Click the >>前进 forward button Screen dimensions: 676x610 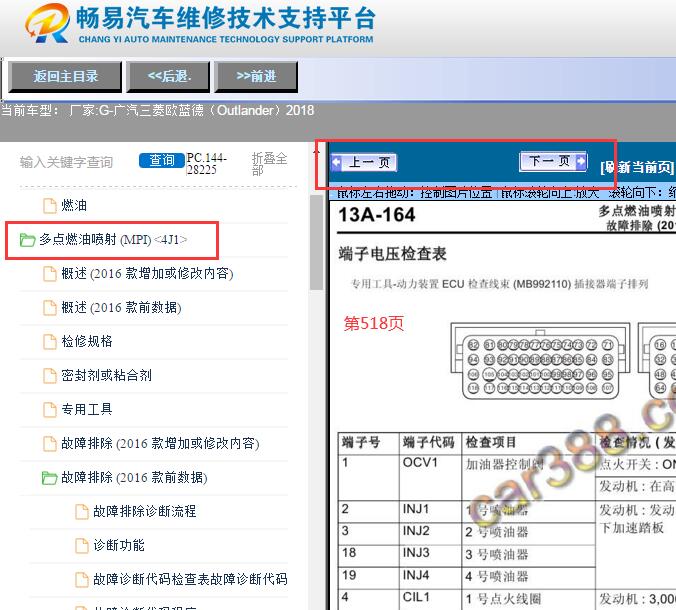256,77
